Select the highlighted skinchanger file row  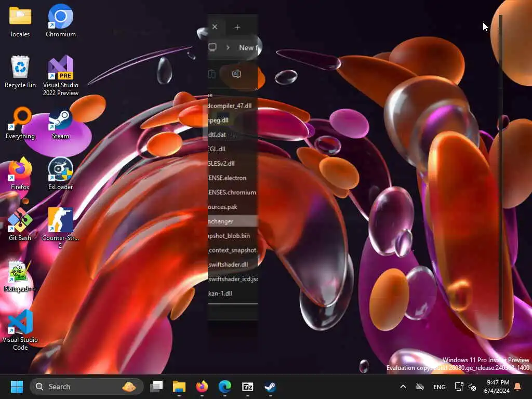point(233,221)
